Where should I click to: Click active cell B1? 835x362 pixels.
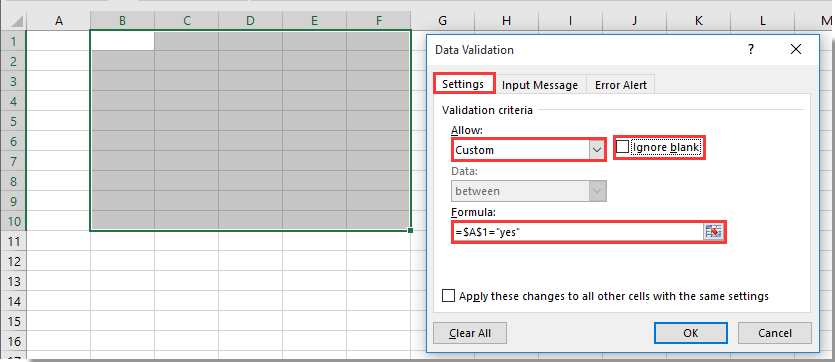tap(122, 41)
